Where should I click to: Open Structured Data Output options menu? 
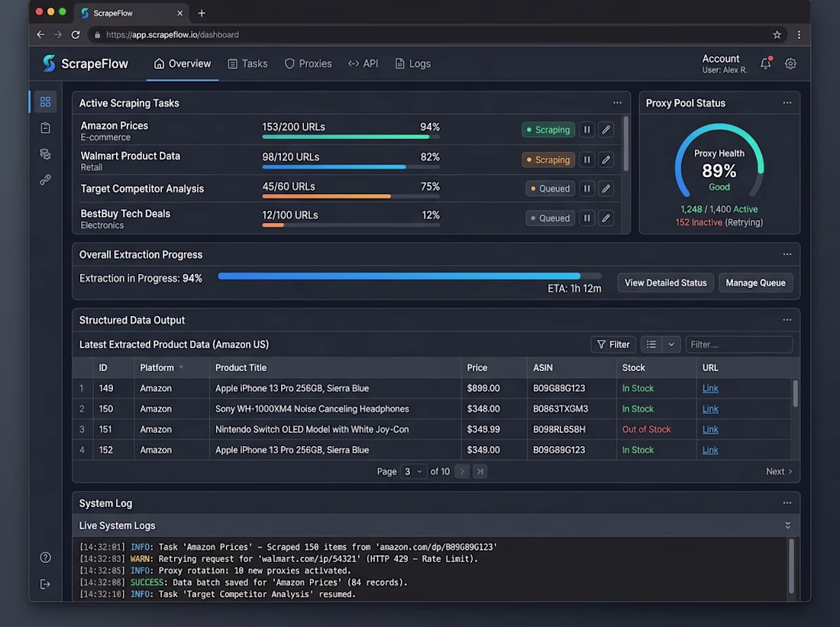[787, 320]
